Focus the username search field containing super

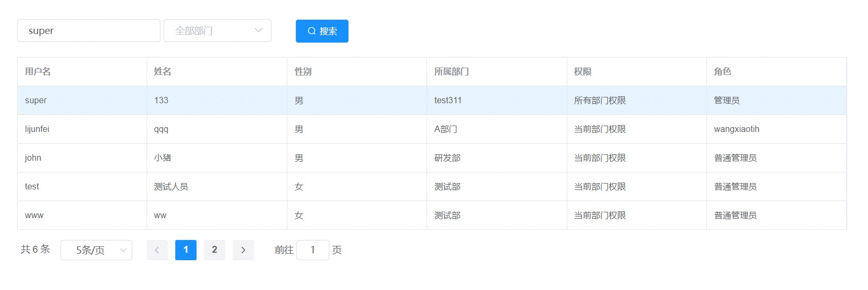click(89, 31)
